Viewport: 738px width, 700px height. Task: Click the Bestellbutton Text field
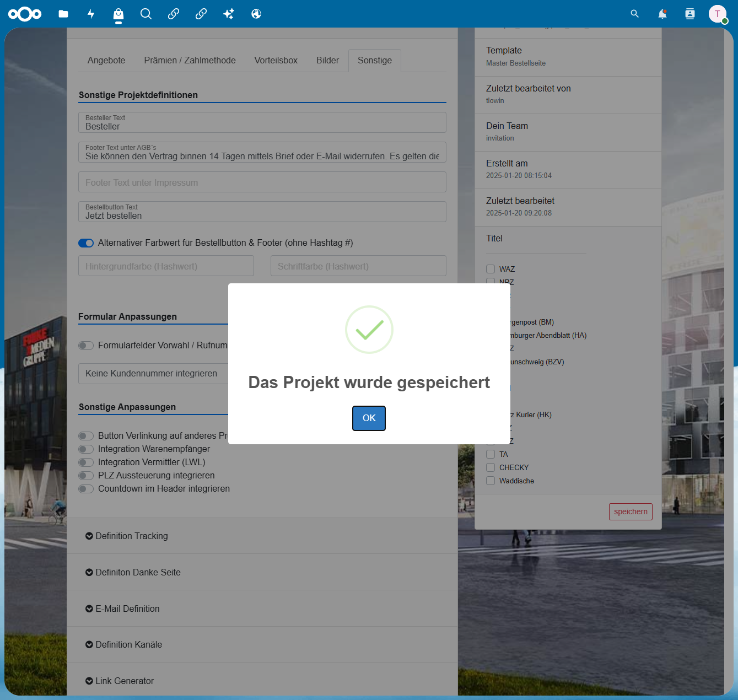point(262,212)
